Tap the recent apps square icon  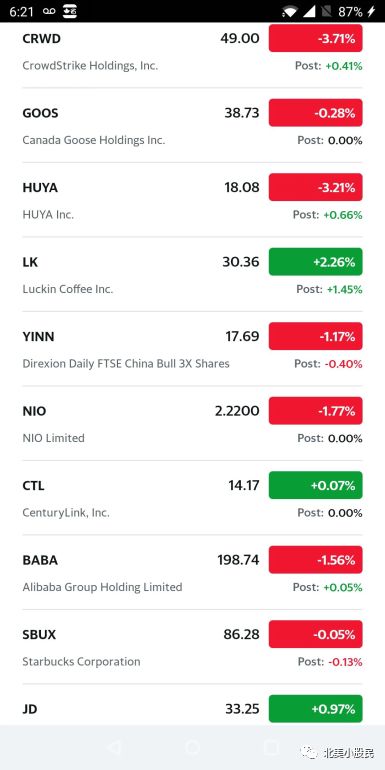pos(271,747)
